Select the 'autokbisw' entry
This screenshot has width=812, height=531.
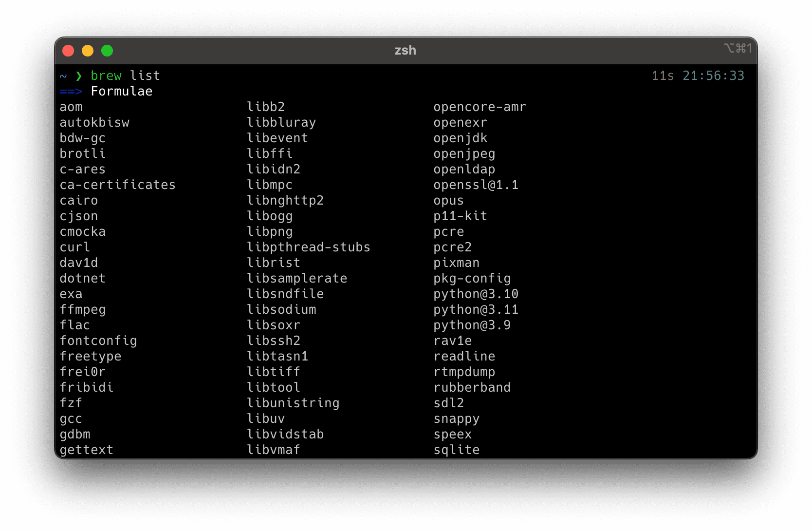(94, 123)
